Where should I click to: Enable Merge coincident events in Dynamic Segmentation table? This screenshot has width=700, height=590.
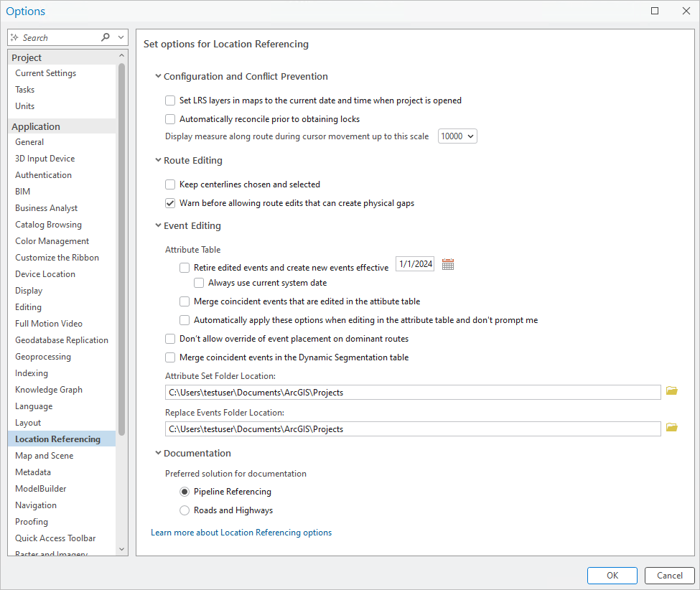point(170,357)
